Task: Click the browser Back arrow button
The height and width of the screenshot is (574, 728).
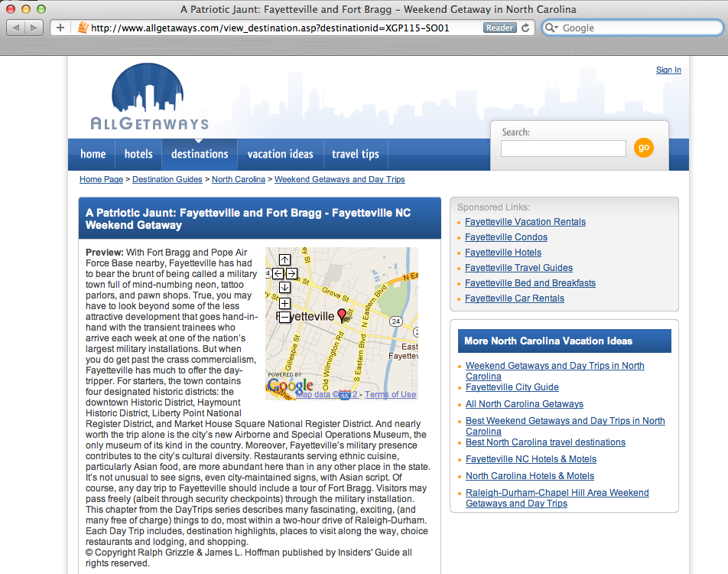Action: click(x=16, y=28)
